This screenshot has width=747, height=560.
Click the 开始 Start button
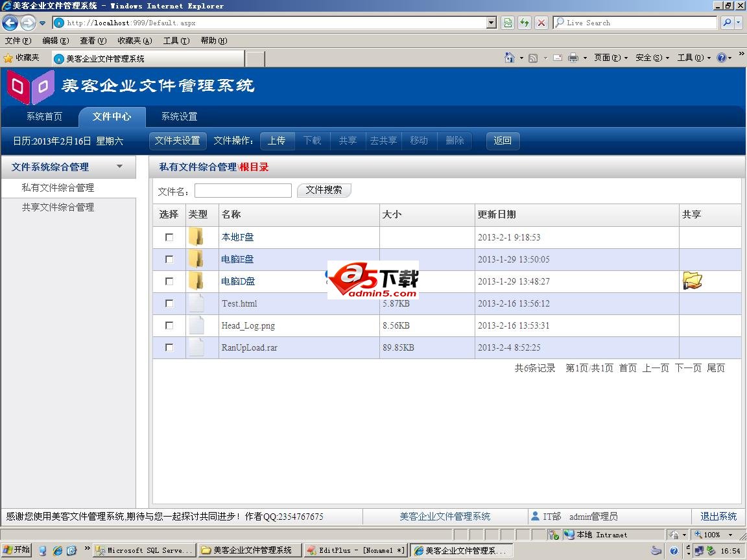click(17, 550)
